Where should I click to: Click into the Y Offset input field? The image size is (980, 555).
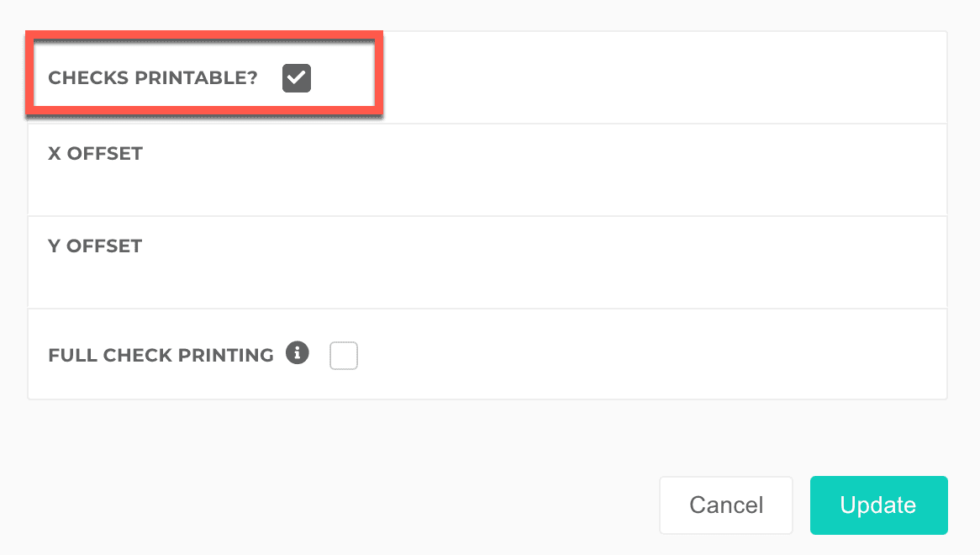pyautogui.click(x=487, y=280)
